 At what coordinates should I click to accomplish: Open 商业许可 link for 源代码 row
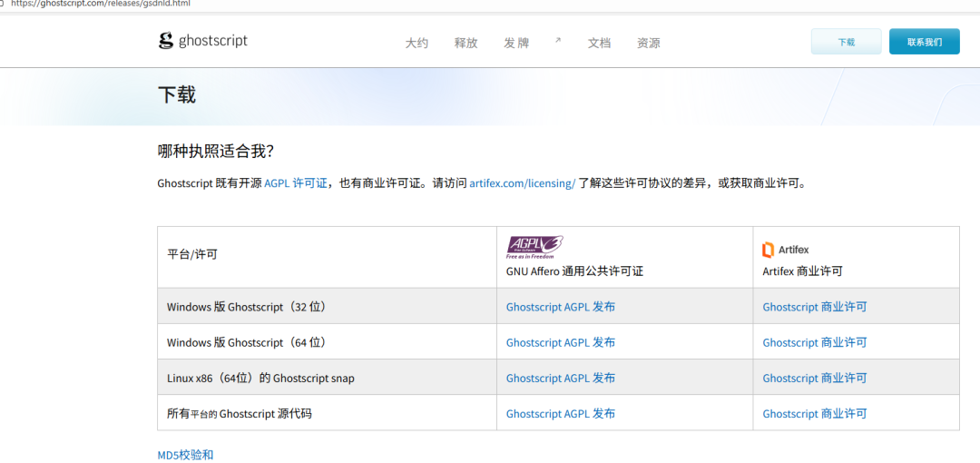click(x=814, y=414)
